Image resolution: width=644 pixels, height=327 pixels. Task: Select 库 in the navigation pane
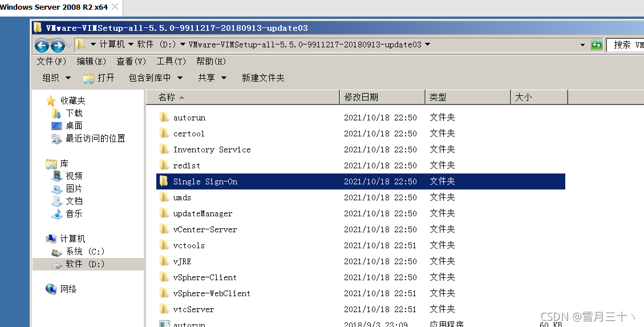pyautogui.click(x=64, y=163)
